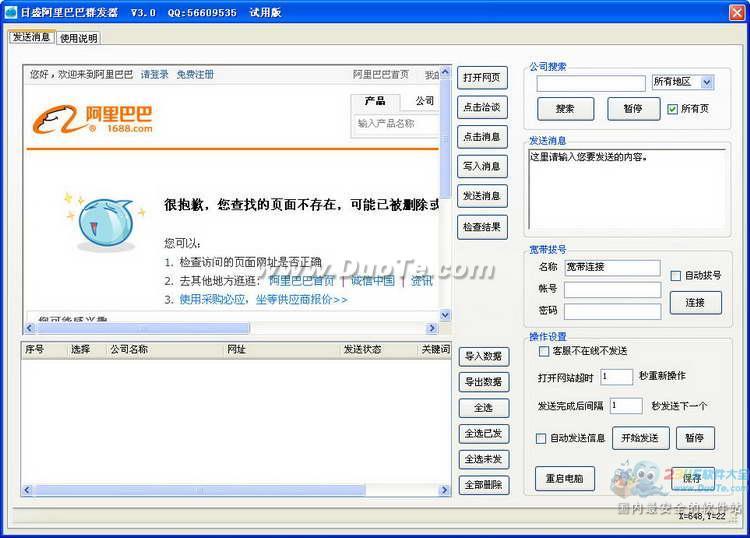
Task: Click the broadband 帐号 field
Action: (x=612, y=290)
